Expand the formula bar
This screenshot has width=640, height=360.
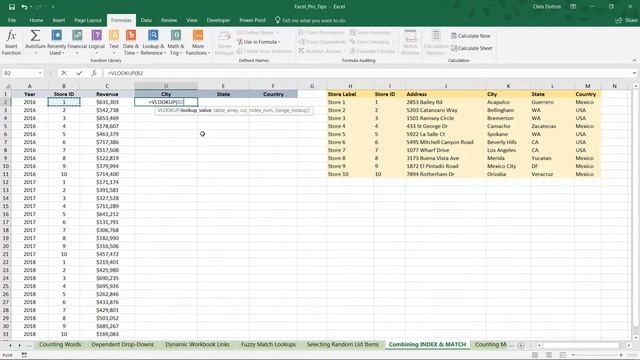tap(634, 73)
